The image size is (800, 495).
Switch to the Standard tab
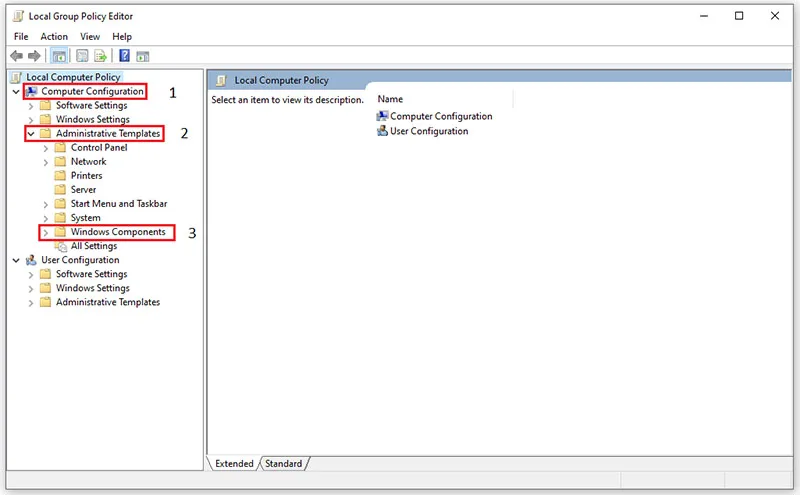284,463
